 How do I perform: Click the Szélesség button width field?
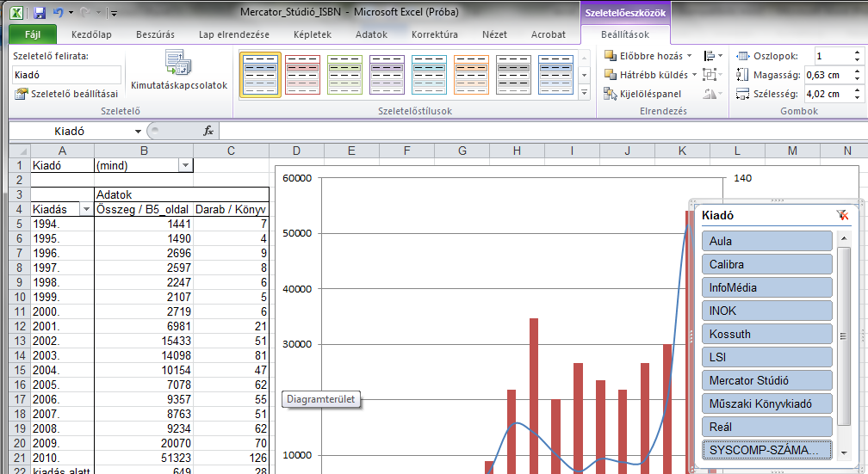tap(827, 94)
